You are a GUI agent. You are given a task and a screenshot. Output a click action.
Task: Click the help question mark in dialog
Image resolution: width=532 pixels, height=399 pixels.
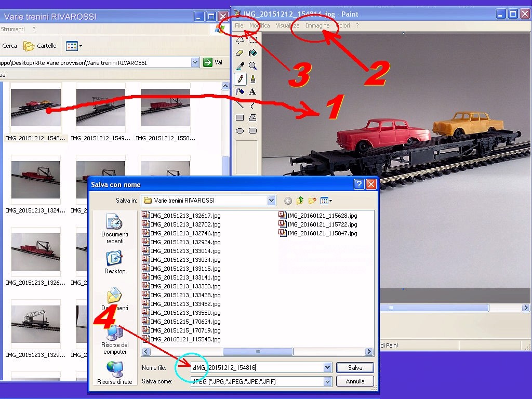(x=359, y=184)
